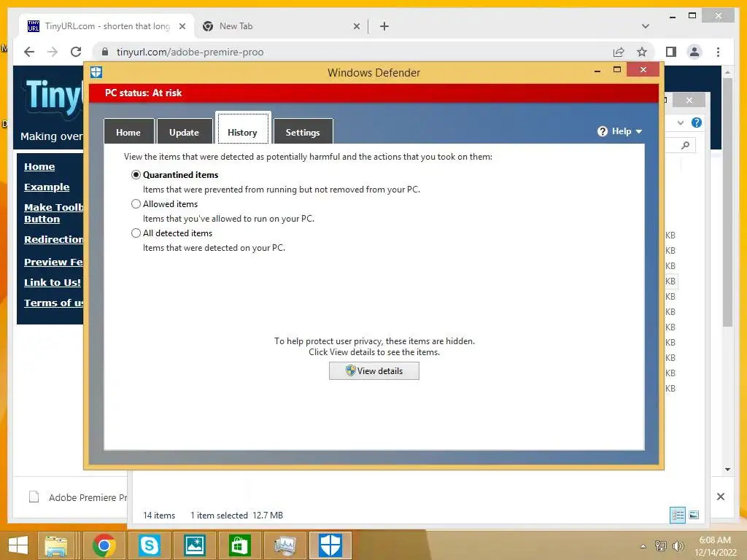Open the Link to Us! link

pyautogui.click(x=53, y=282)
